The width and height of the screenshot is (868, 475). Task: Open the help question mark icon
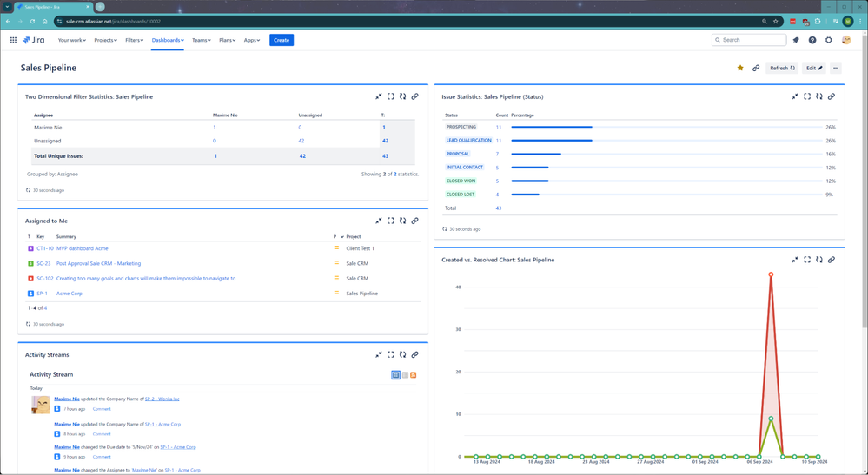coord(812,40)
